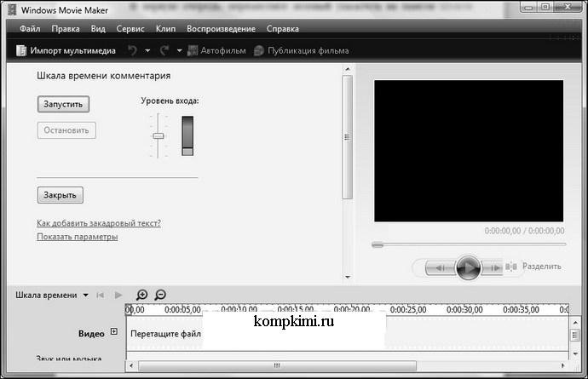This screenshot has width=588, height=379.
Task: Open the Воспроизведение menu
Action: (x=221, y=28)
